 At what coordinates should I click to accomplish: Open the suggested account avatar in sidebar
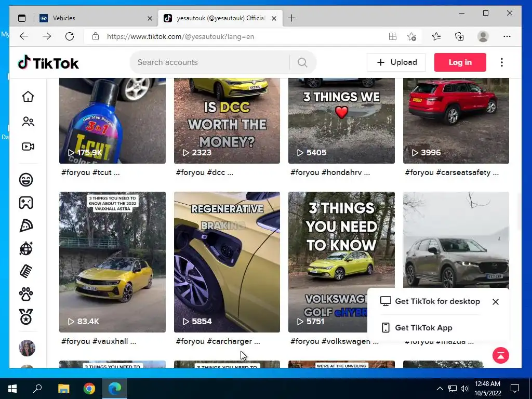(27, 348)
